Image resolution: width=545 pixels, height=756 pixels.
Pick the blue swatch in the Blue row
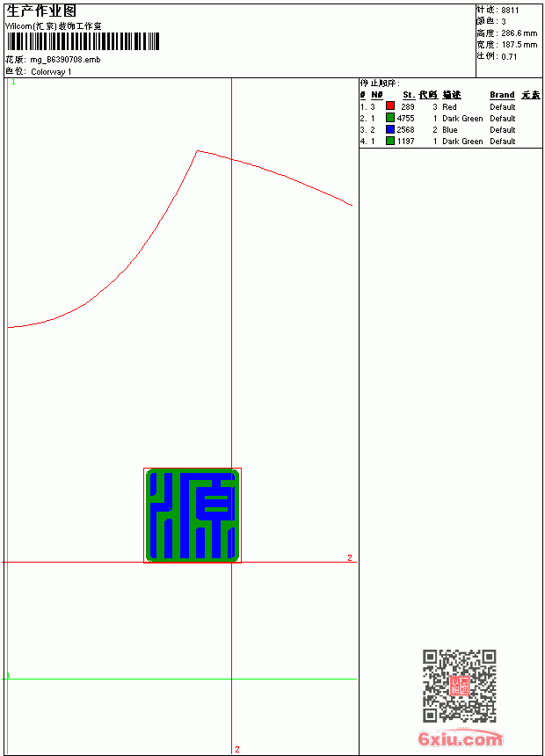pyautogui.click(x=390, y=129)
